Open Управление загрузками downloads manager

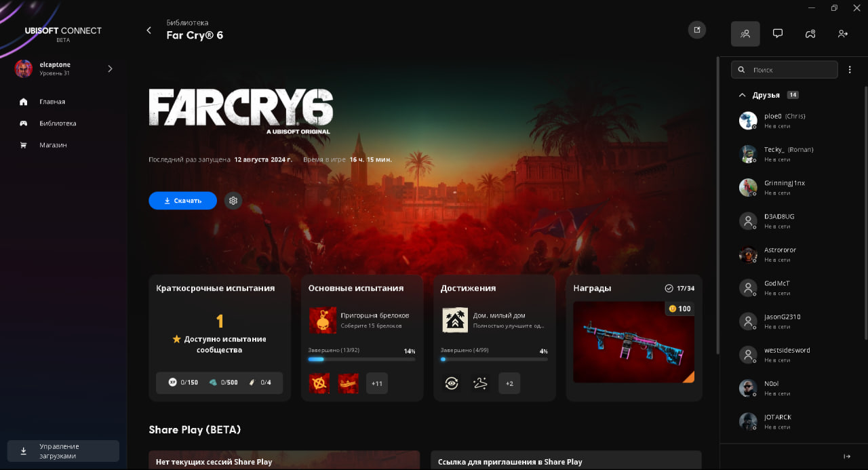pos(63,451)
